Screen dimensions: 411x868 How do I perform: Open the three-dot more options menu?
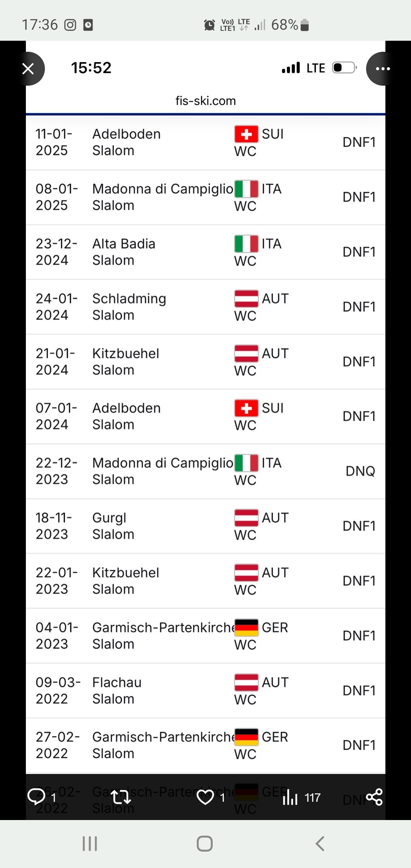382,69
